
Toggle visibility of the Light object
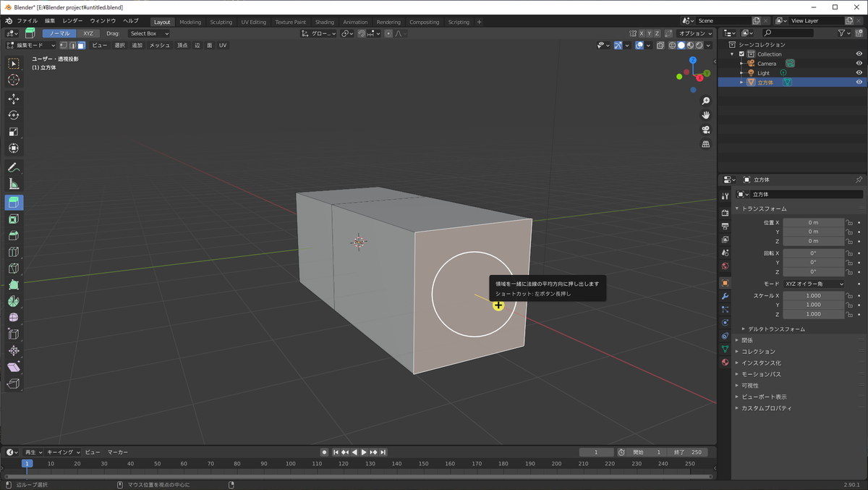click(x=859, y=73)
